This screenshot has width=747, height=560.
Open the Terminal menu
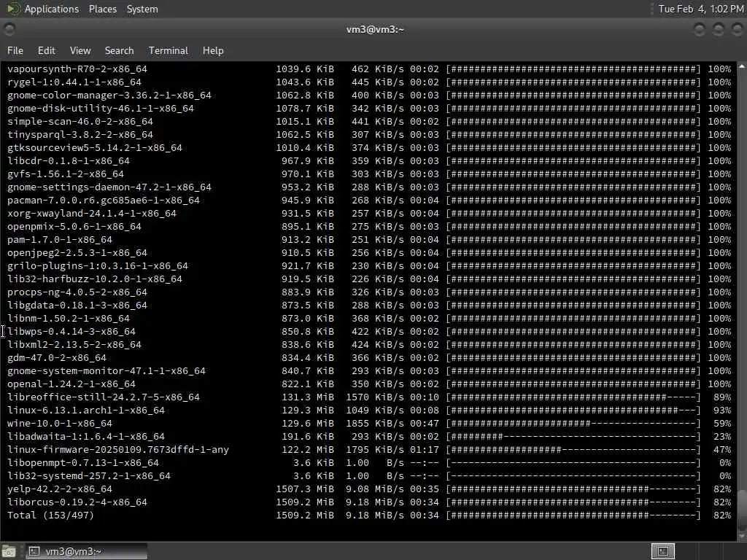coord(169,50)
